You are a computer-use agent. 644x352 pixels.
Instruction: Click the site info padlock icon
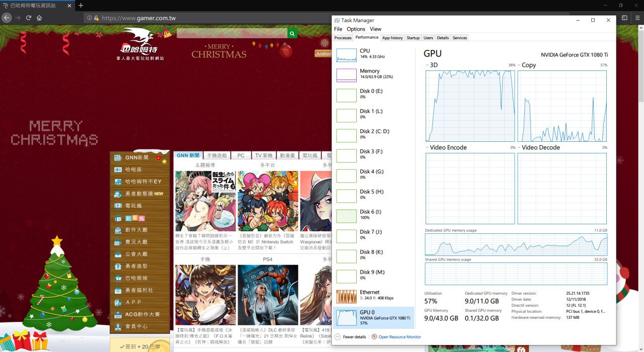(x=96, y=18)
